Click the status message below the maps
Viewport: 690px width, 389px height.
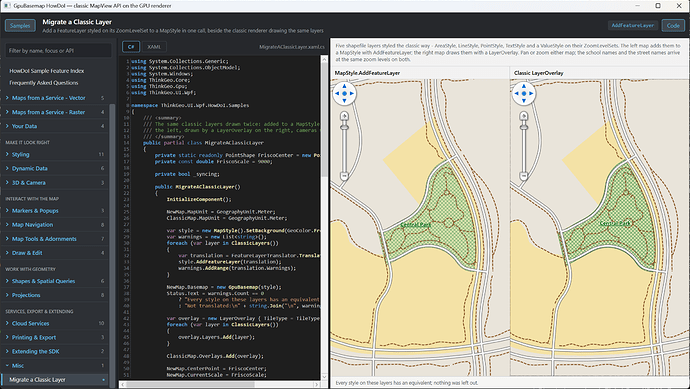point(407,383)
